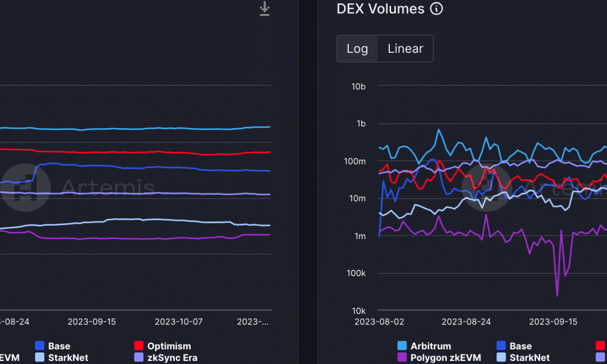Toggle Polygon zkEVM series in DEX legend
The image size is (607, 364).
coord(439,357)
